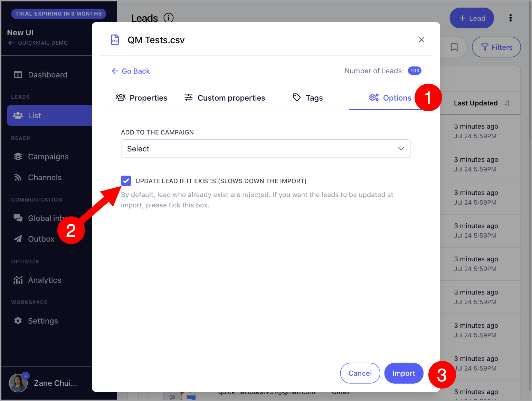Cancel the import dialog
Viewport: 532px width, 401px height.
[360, 373]
